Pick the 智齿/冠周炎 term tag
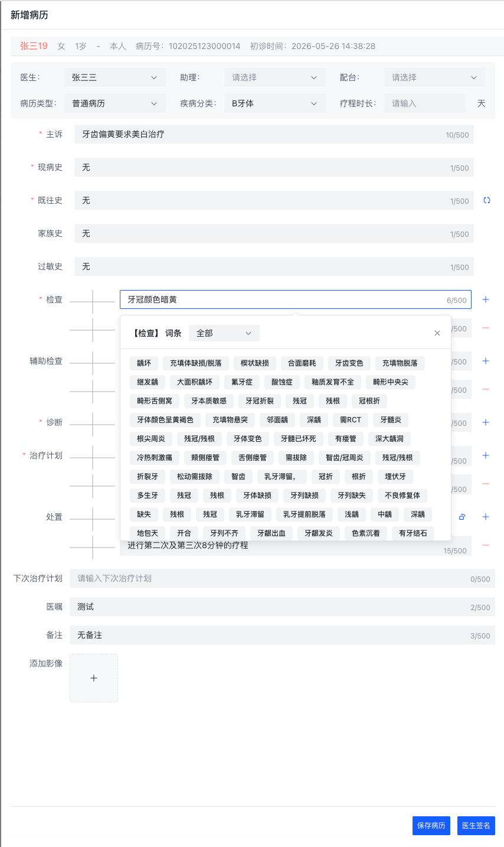This screenshot has height=847, width=504. 345,458
